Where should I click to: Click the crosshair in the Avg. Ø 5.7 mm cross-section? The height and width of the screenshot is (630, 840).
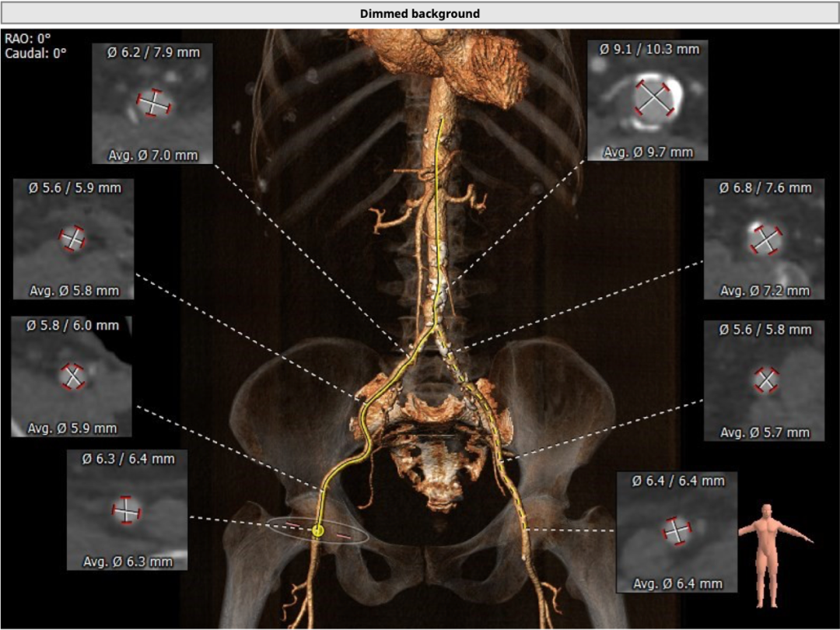pyautogui.click(x=766, y=380)
